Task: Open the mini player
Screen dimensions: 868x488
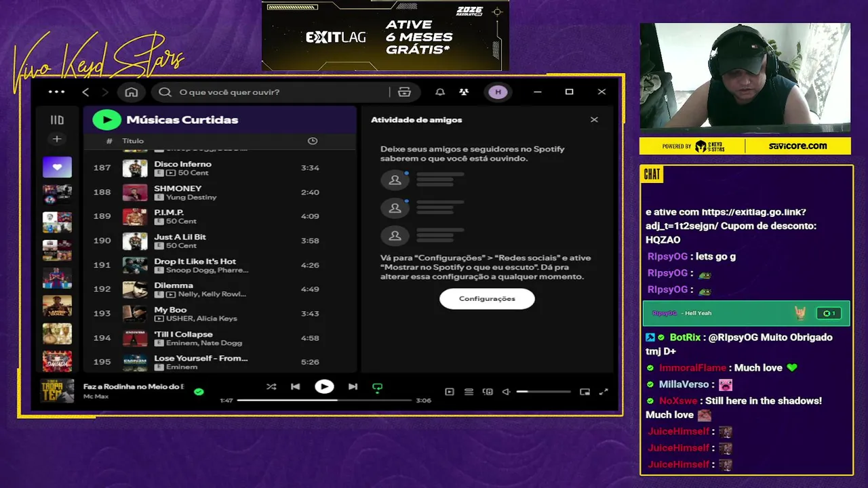Action: pos(585,392)
